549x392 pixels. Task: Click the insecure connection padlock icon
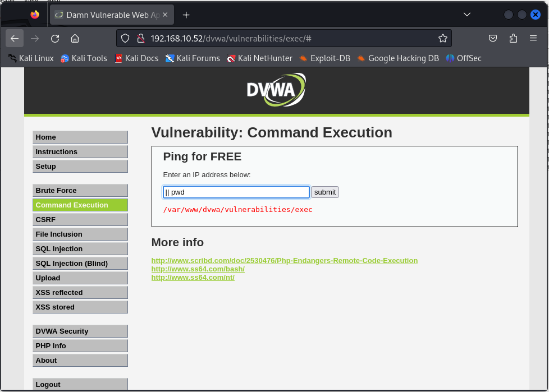(141, 38)
